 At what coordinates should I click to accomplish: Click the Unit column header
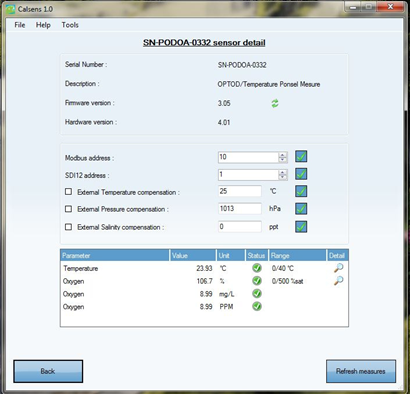click(x=231, y=256)
